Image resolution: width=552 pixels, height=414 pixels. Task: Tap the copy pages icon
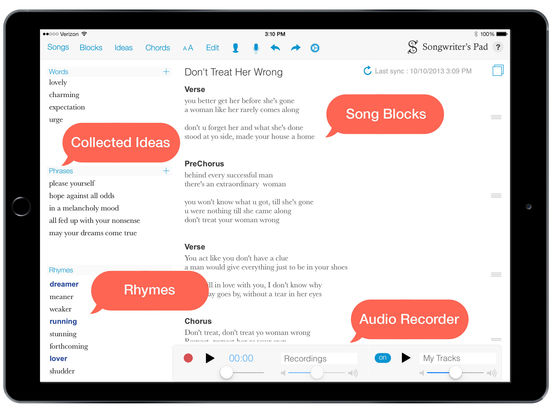pyautogui.click(x=497, y=70)
